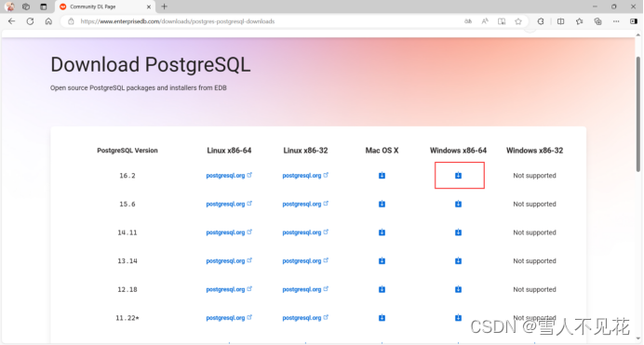The image size is (644, 345).
Task: Open postgresql.org link for 11.22 Linux x86-32
Action: point(305,318)
